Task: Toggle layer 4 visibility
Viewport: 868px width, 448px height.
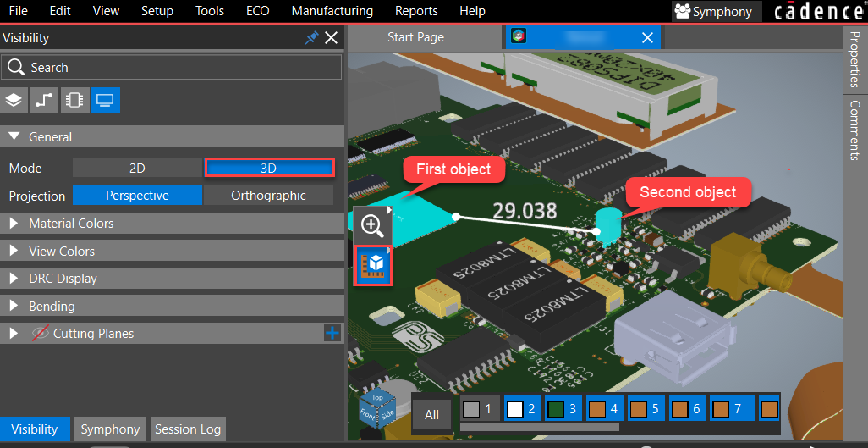Action: coord(605,409)
